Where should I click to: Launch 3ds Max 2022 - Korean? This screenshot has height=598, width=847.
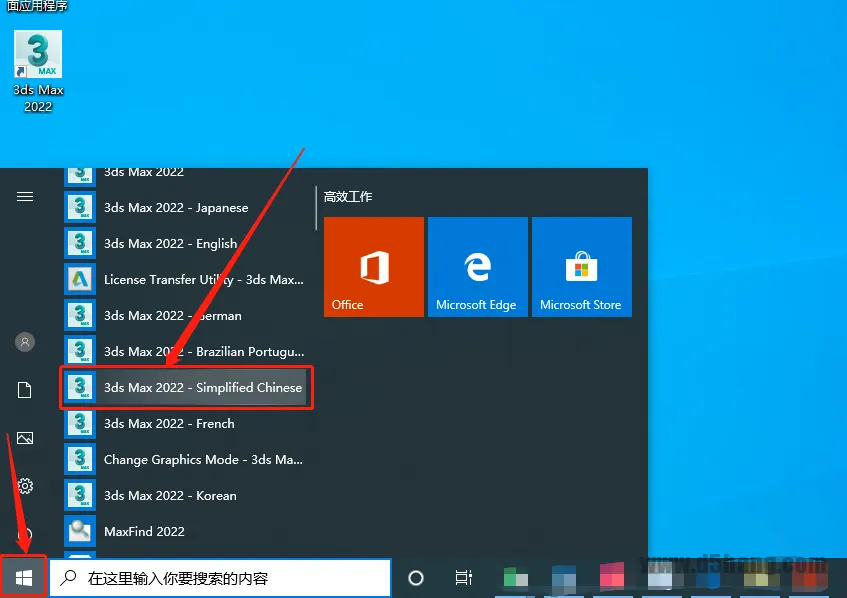(170, 496)
